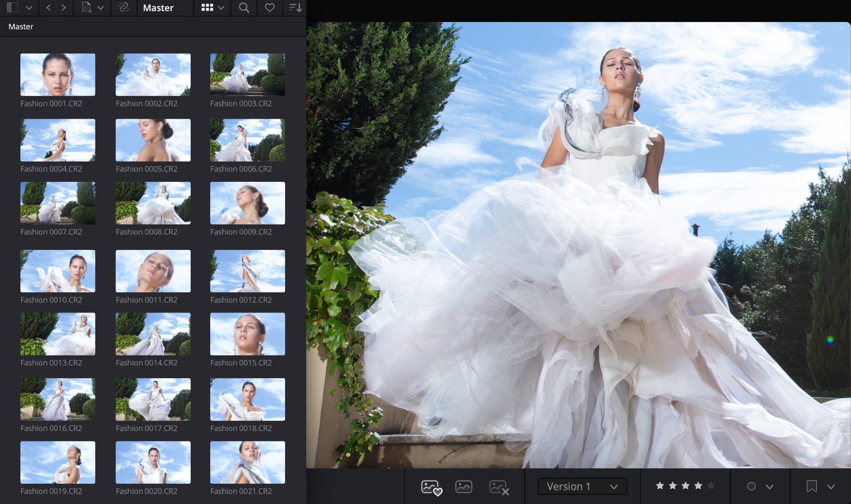Open the sort order icon on the toolbar
851x504 pixels.
pos(295,7)
